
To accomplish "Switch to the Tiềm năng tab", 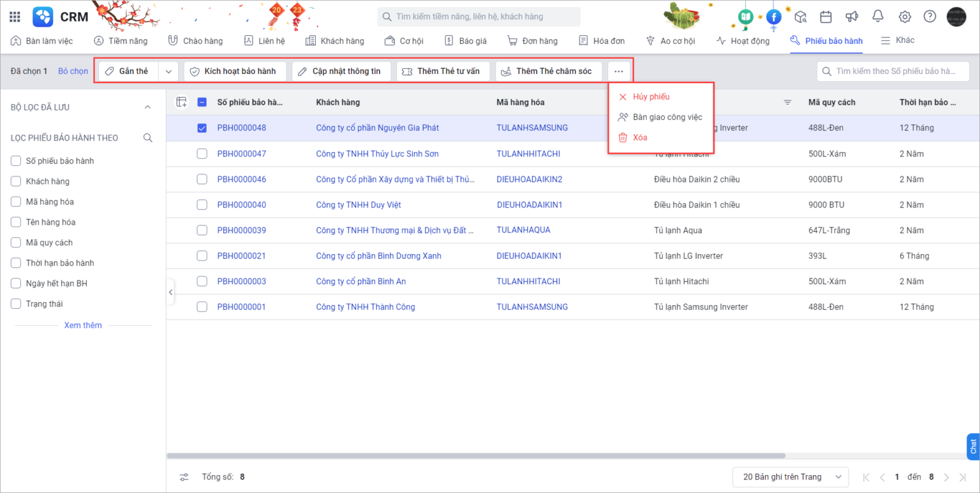I will pyautogui.click(x=121, y=41).
